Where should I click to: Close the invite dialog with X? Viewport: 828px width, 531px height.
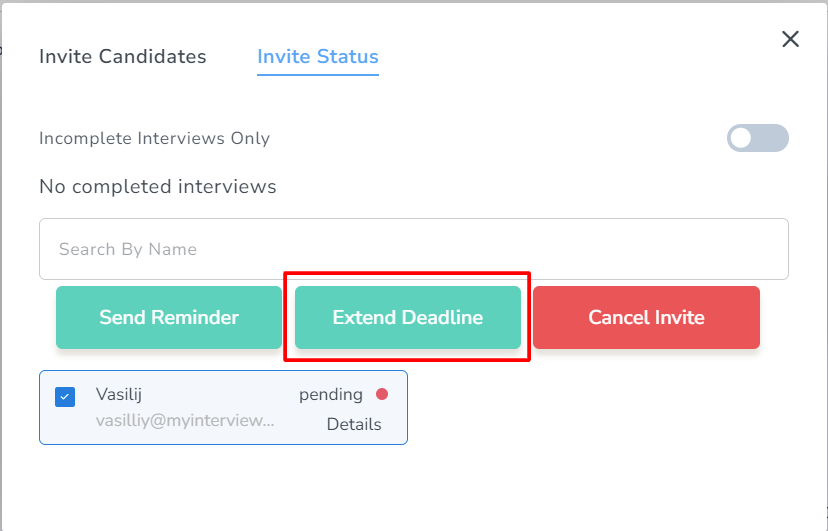click(x=790, y=39)
